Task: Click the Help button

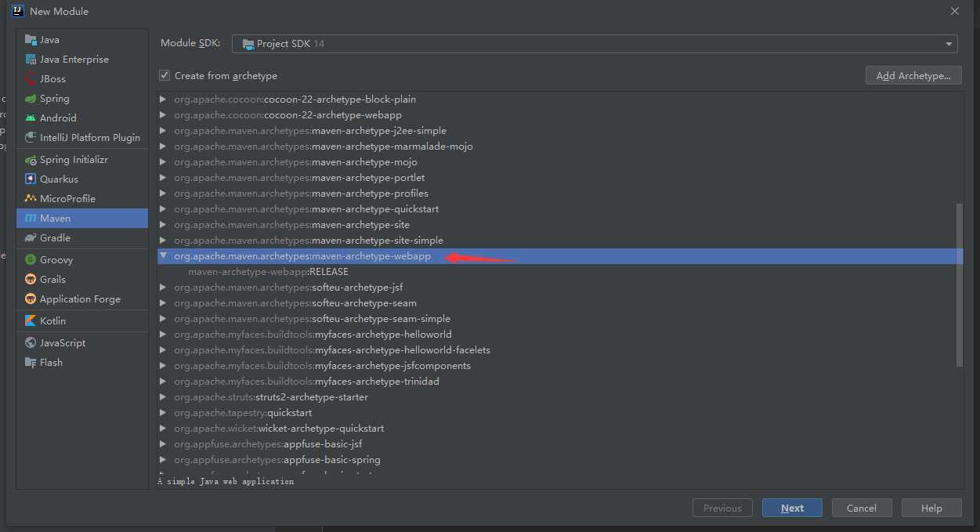Action: pyautogui.click(x=931, y=508)
